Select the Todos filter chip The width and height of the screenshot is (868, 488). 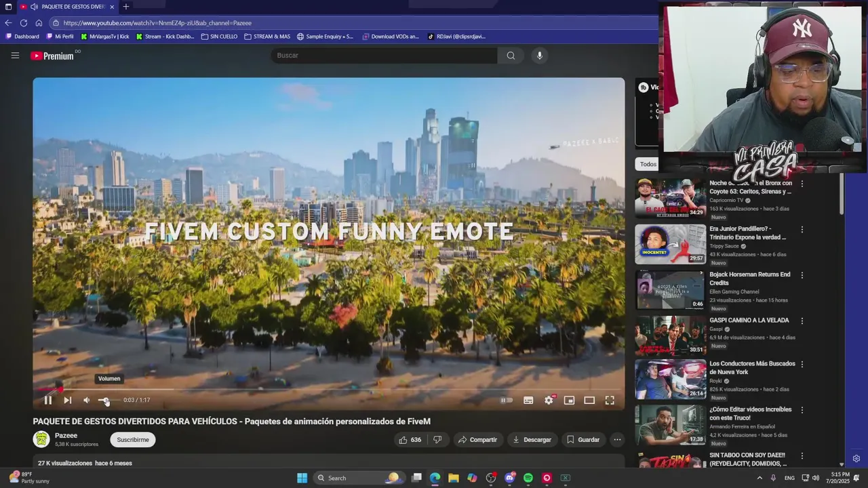click(x=648, y=164)
